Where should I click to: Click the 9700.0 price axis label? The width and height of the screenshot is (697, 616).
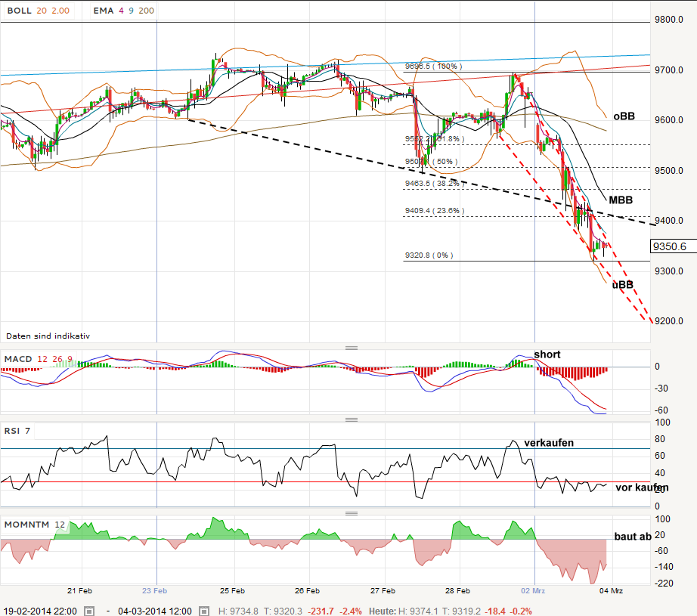pos(669,70)
